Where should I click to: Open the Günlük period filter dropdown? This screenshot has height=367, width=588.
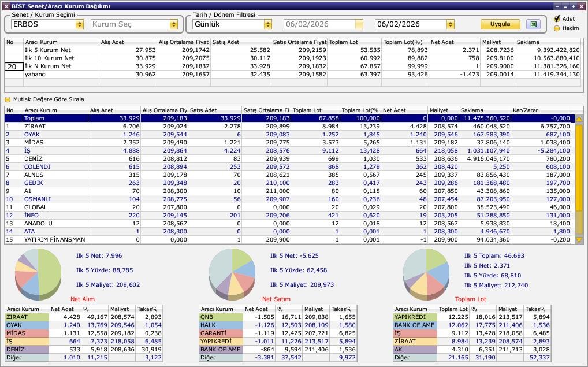tap(267, 24)
